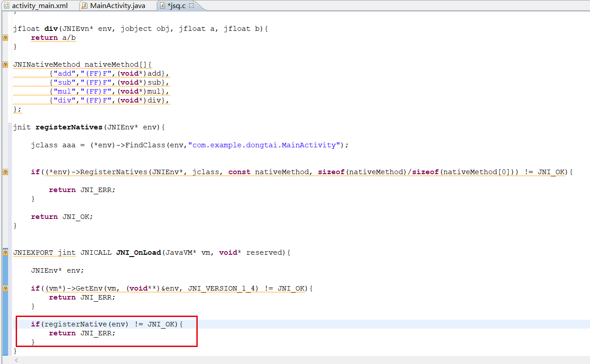Click 'JNI_VERSION_1_4' constant
This screenshot has height=364, width=590.
click(221, 288)
